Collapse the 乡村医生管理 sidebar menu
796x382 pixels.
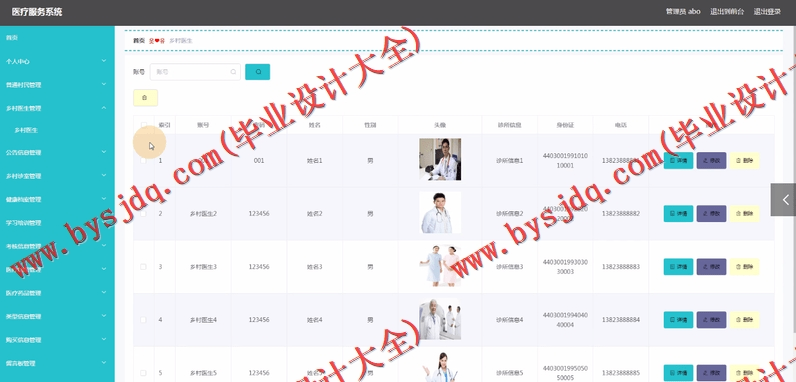(57, 108)
